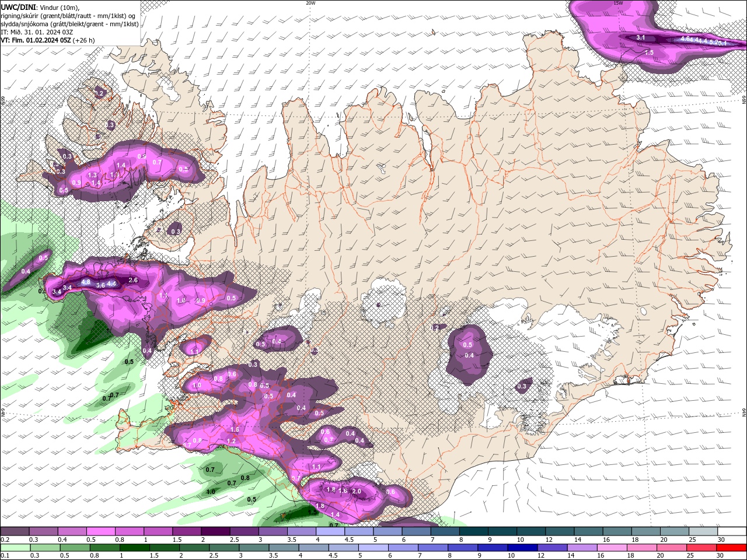The height and width of the screenshot is (560, 747).
Task: Click the 'VT: Fim. 01.02.2024 05Z (+26 h)' line
Action: pyautogui.click(x=48, y=40)
